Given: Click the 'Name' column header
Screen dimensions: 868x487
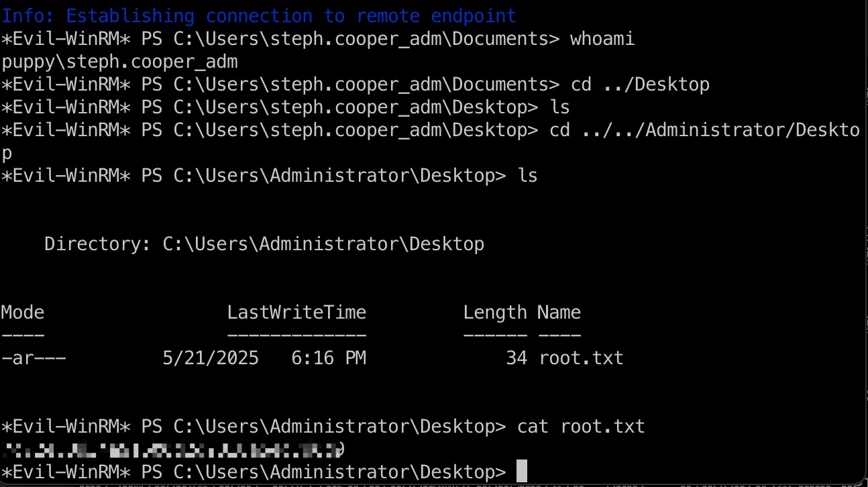Looking at the screenshot, I should 559,313.
